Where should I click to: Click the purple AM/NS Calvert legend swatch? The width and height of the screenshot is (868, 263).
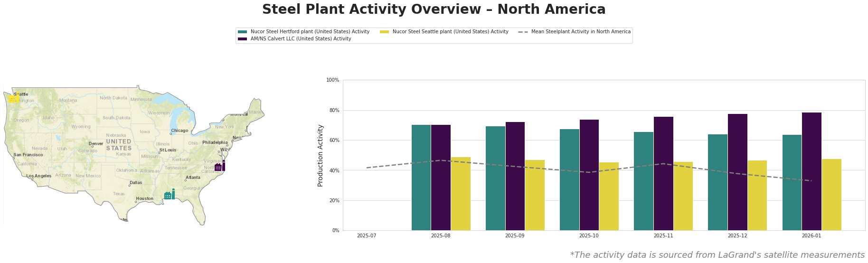(x=243, y=39)
